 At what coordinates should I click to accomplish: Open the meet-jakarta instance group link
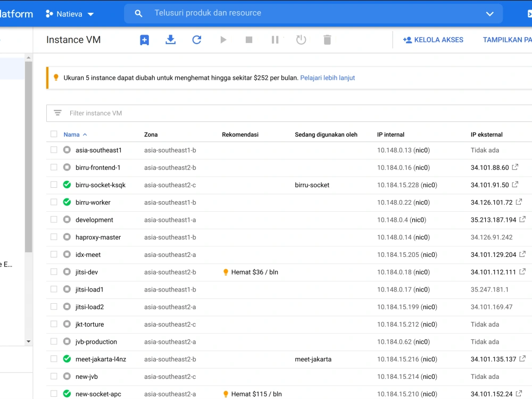click(x=313, y=359)
